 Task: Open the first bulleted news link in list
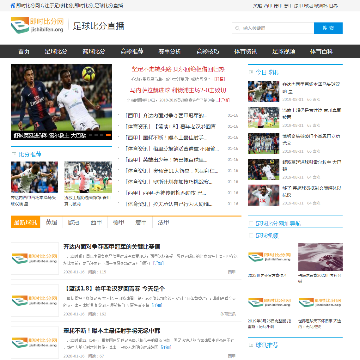(x=166, y=116)
